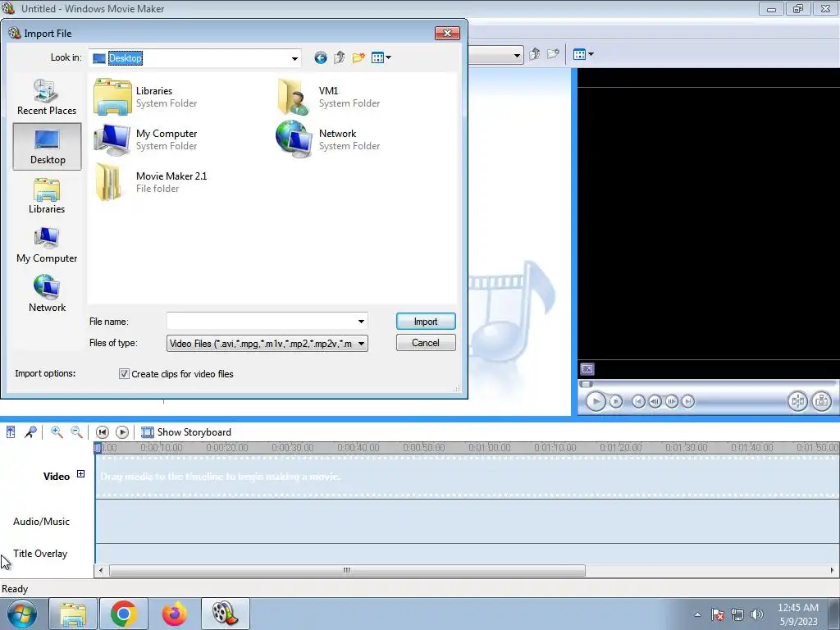Create new folder in Import dialog
840x630 pixels.
[x=358, y=58]
